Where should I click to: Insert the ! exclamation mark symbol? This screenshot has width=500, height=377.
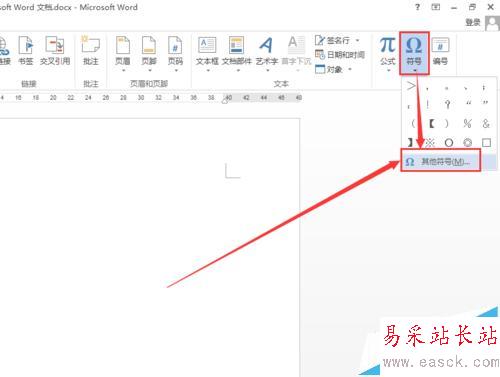428,105
